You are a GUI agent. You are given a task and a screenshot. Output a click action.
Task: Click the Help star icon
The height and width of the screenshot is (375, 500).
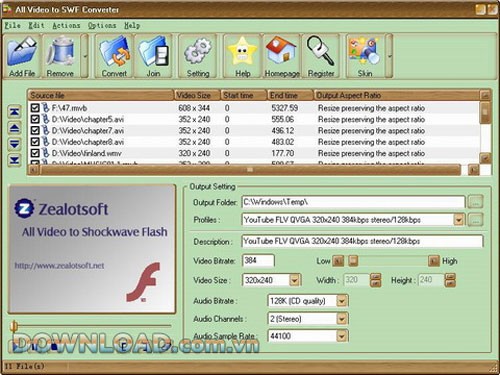pos(243,56)
